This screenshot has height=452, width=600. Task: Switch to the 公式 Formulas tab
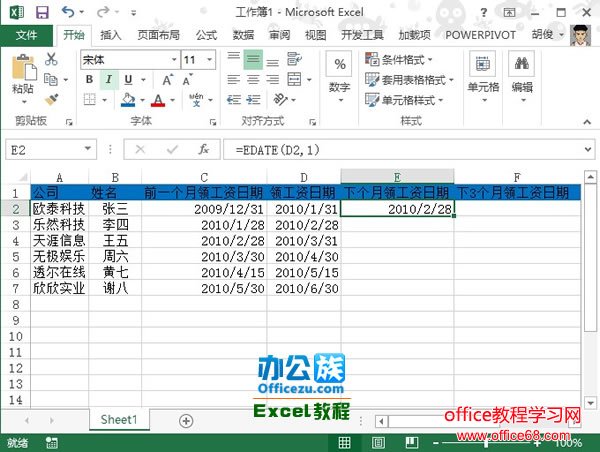coord(207,35)
